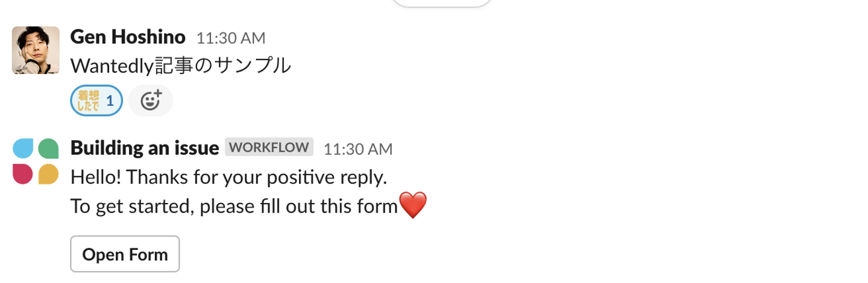This screenshot has width=868, height=283.
Task: Click the Building an issue sender name
Action: click(x=145, y=148)
